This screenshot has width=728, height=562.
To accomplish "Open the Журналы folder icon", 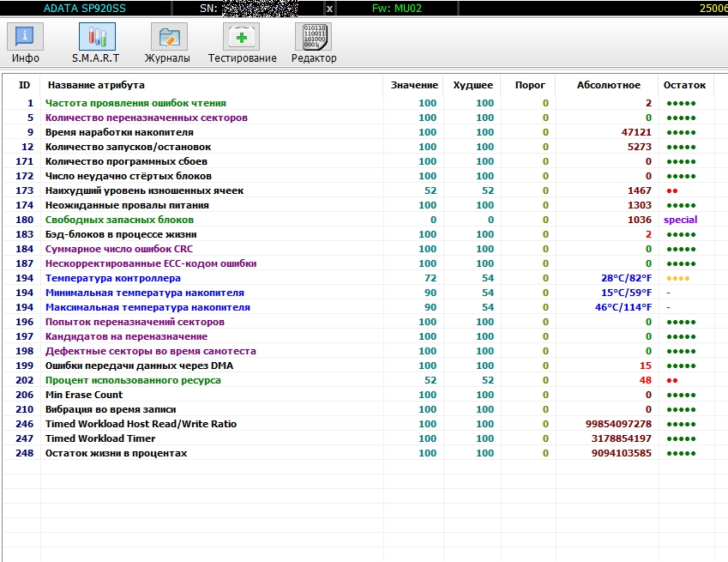I will (x=169, y=36).
